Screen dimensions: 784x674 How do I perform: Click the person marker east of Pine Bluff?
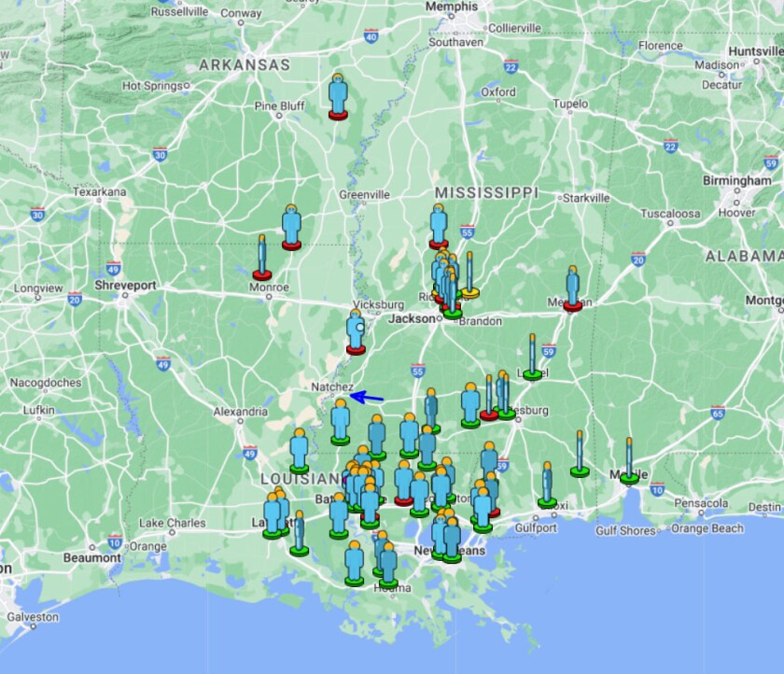click(x=338, y=96)
